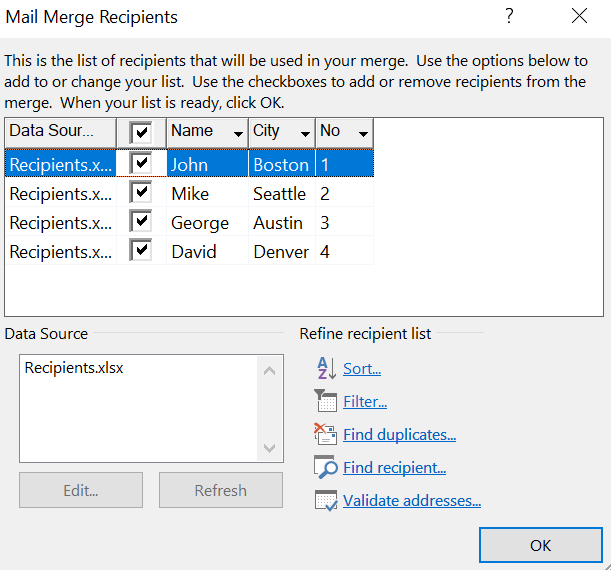Click the Find recipient magnifier icon
Screen dimensions: 611x570
pyautogui.click(x=326, y=467)
